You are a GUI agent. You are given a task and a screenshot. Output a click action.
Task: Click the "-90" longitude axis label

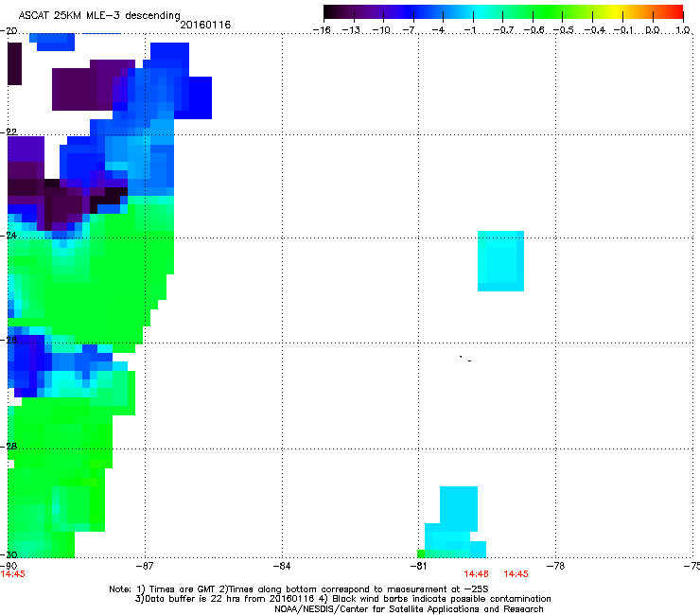[9, 566]
